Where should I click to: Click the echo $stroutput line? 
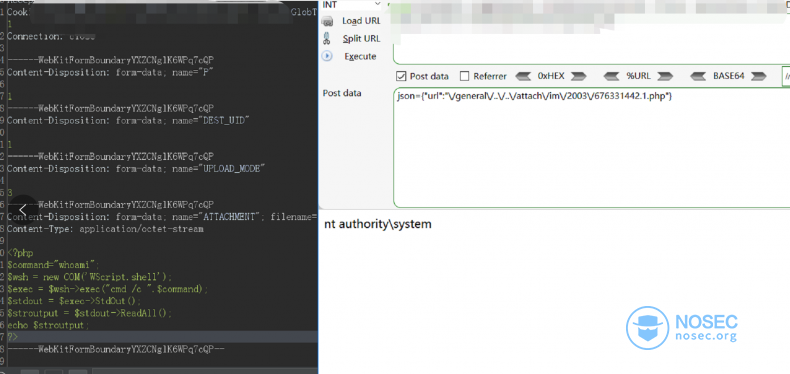[x=48, y=325]
